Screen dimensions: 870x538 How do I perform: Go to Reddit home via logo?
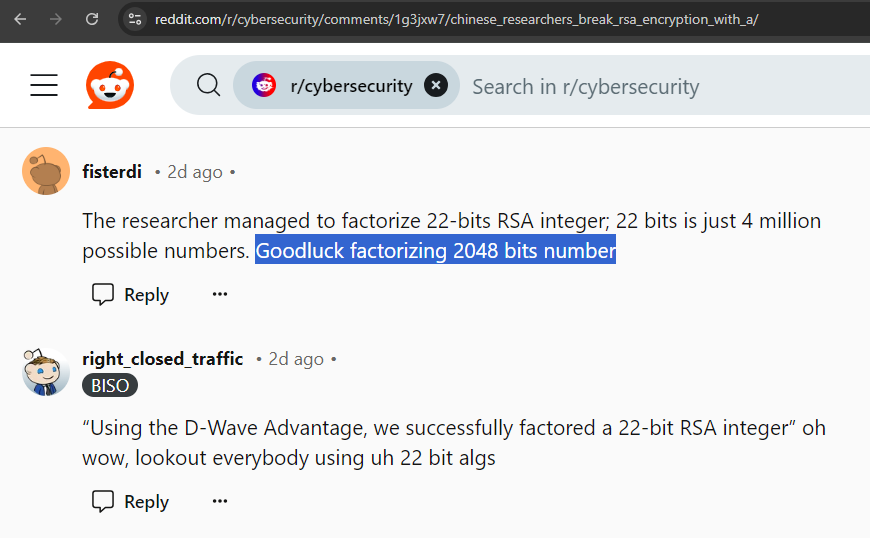point(110,86)
